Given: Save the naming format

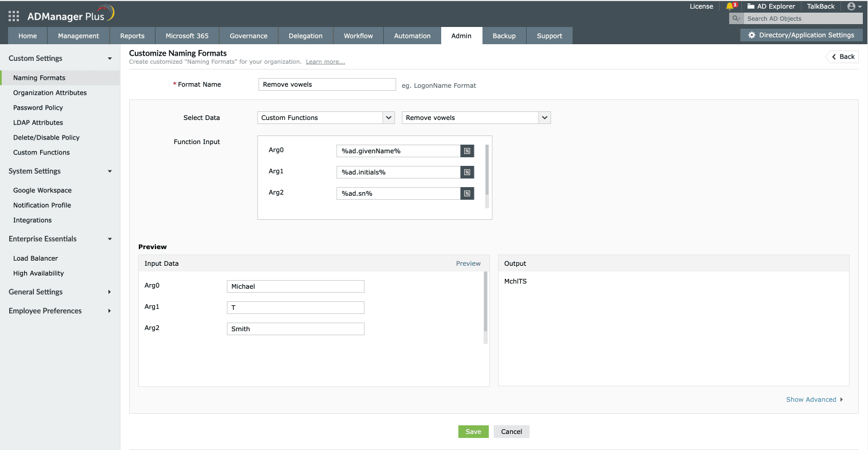Looking at the screenshot, I should point(473,431).
